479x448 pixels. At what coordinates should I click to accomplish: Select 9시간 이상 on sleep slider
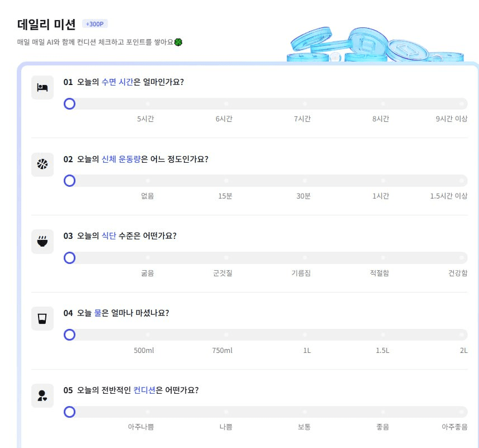461,104
